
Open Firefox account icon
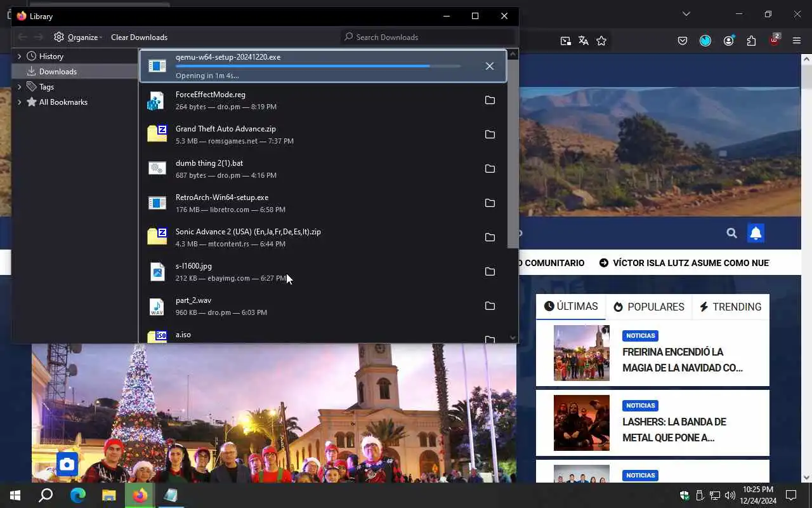(729, 41)
